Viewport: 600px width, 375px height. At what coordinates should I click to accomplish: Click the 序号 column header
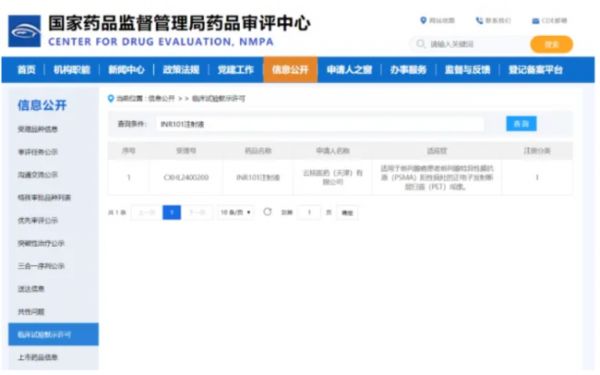click(x=129, y=151)
